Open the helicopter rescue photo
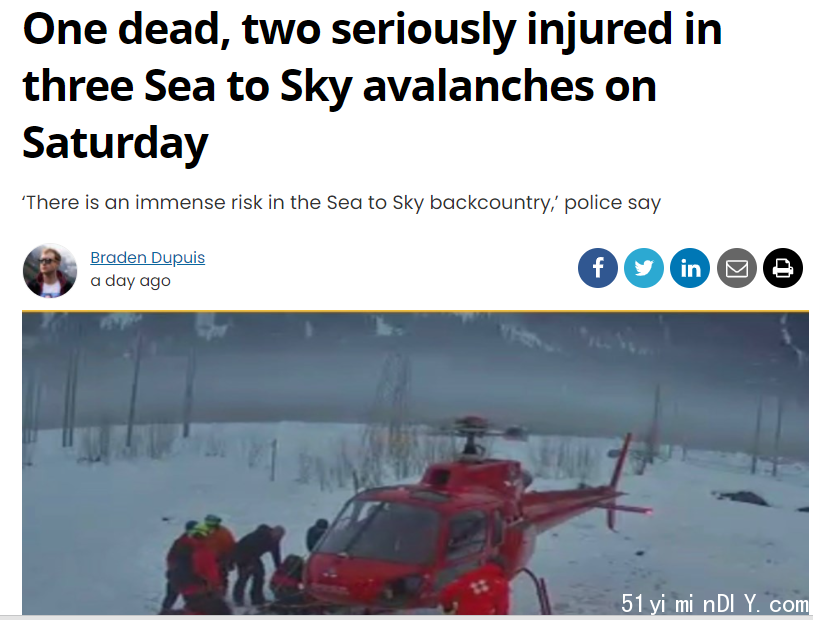This screenshot has width=813, height=620. pos(415,463)
